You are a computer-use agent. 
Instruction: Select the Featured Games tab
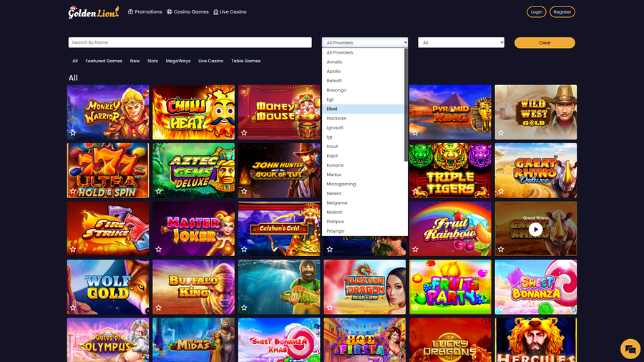pyautogui.click(x=104, y=61)
